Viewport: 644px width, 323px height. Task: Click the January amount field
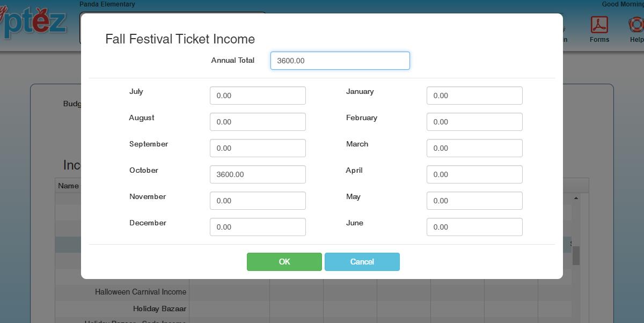pyautogui.click(x=474, y=96)
